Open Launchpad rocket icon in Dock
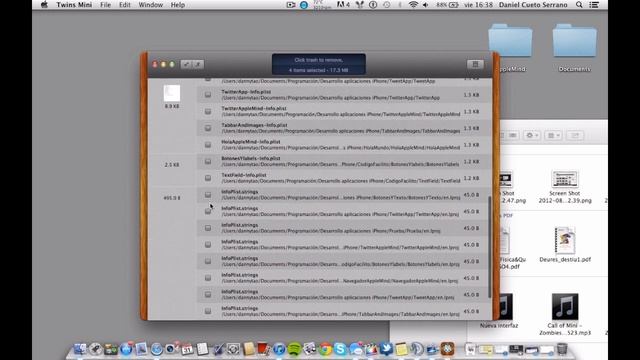Viewport: 640px width, 360px height. point(96,349)
